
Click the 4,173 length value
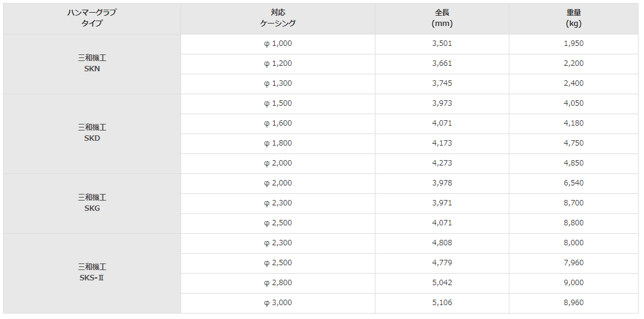coord(442,144)
